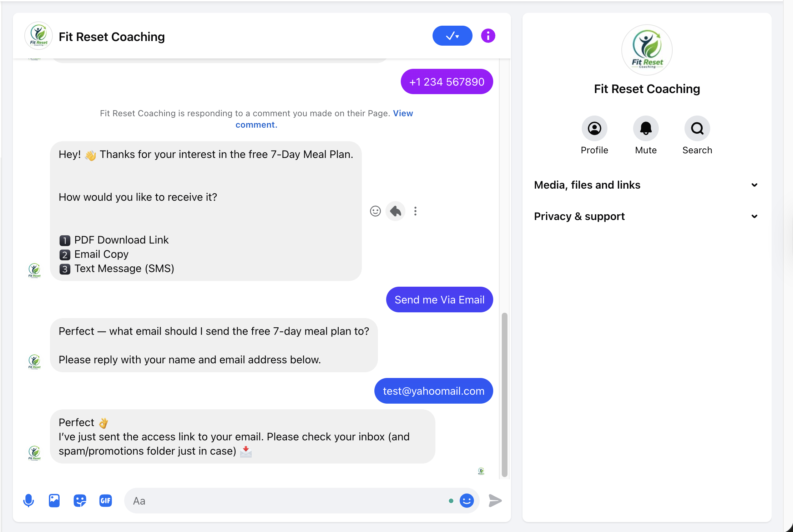The height and width of the screenshot is (532, 793).
Task: Click the +1 234 567890 phone bubble
Action: click(x=447, y=82)
